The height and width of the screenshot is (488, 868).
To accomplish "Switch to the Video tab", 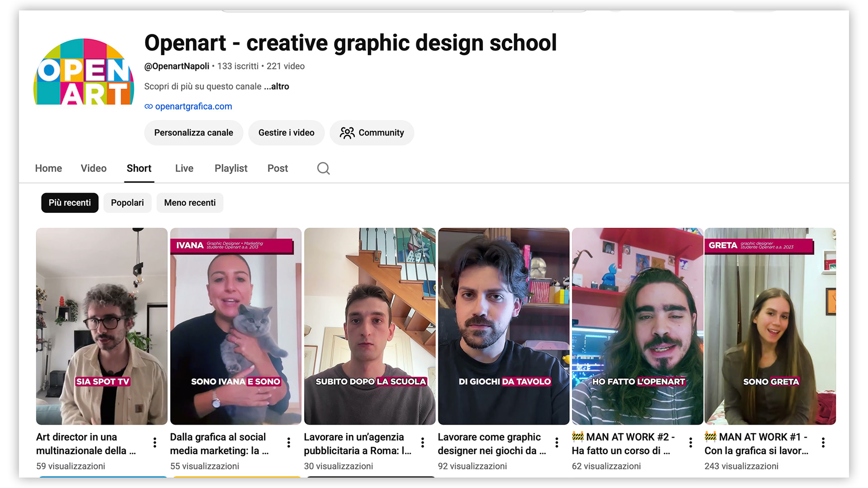I will pos(94,169).
